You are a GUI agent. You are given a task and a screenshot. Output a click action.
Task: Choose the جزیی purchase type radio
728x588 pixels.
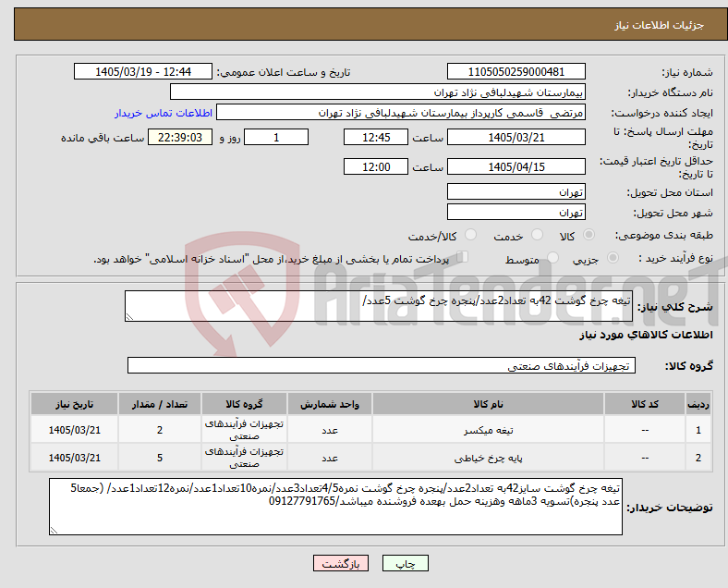pos(613,257)
